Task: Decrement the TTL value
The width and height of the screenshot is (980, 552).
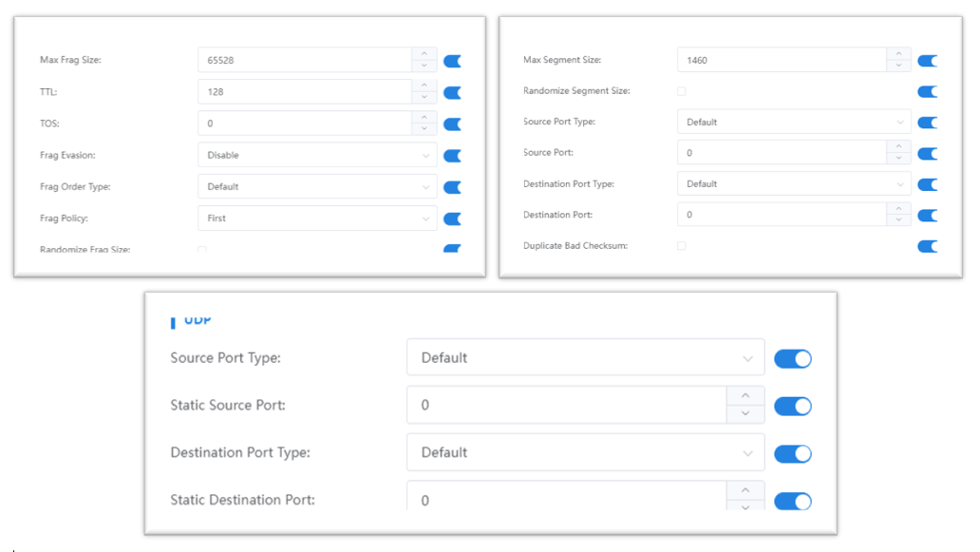Action: [x=424, y=98]
